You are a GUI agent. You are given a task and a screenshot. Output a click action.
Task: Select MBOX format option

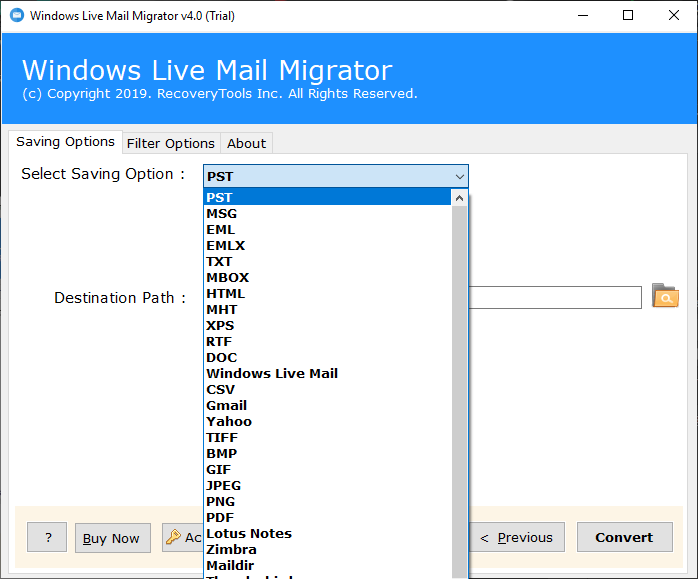327,278
